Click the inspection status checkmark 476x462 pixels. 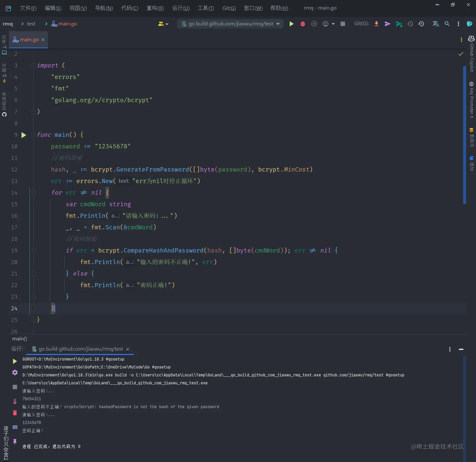[461, 54]
